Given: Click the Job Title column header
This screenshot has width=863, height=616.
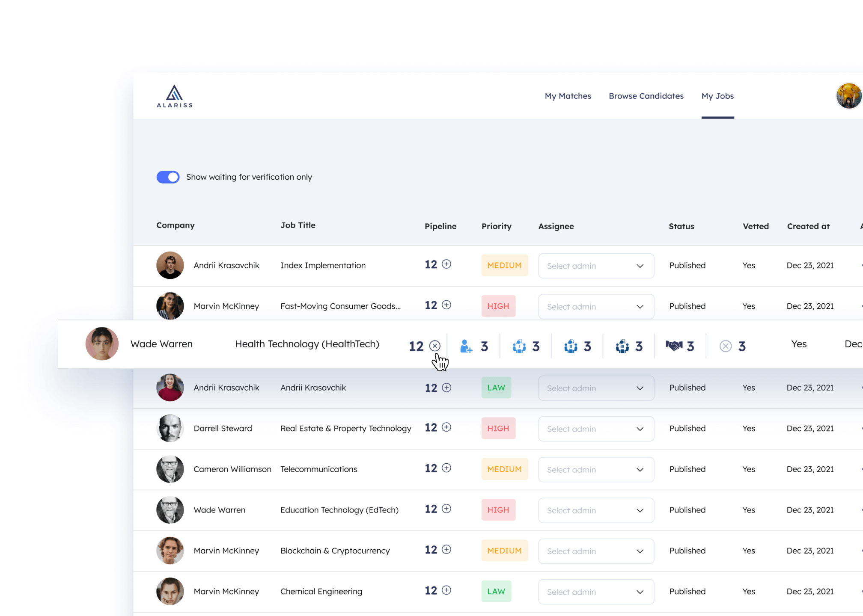Looking at the screenshot, I should pyautogui.click(x=298, y=225).
